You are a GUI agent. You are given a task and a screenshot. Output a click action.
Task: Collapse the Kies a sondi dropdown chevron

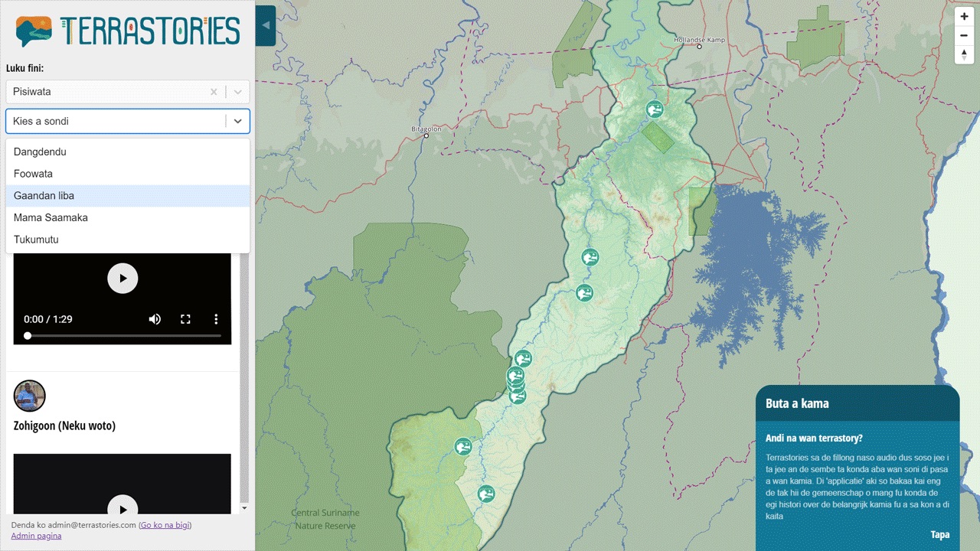point(237,121)
